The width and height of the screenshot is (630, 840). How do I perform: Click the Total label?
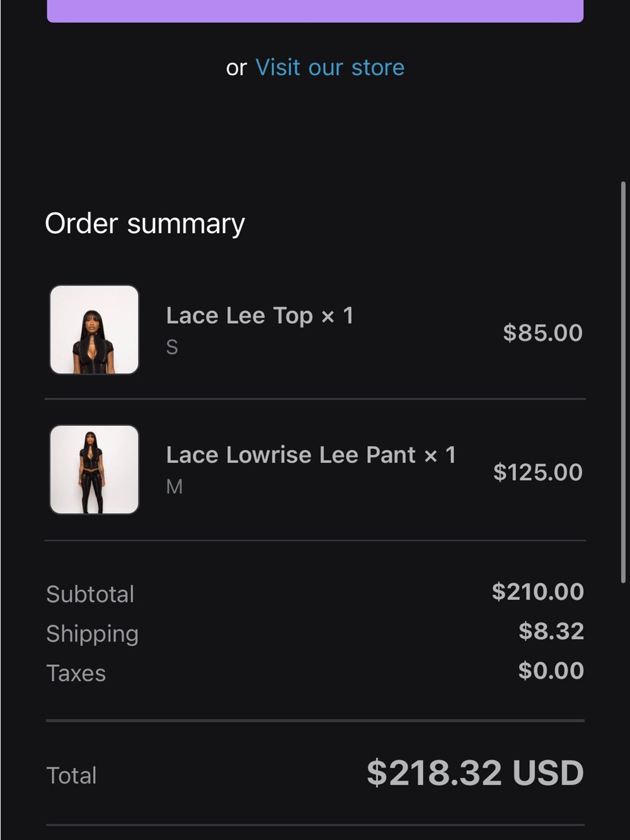(x=72, y=776)
